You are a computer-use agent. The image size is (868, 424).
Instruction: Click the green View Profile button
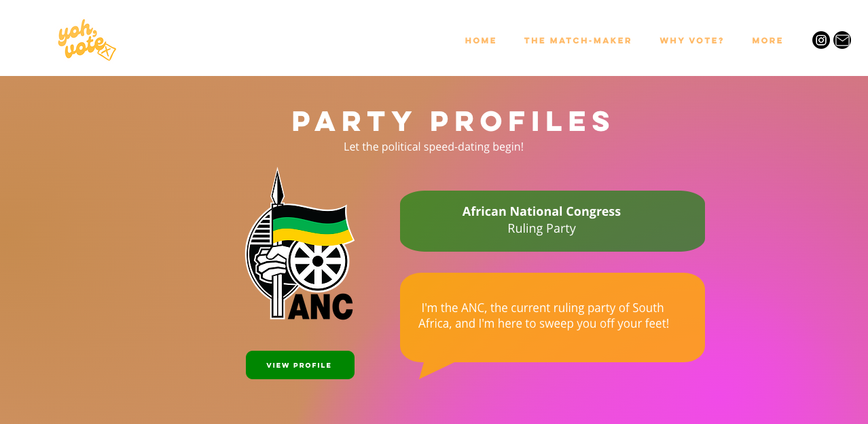pyautogui.click(x=300, y=365)
